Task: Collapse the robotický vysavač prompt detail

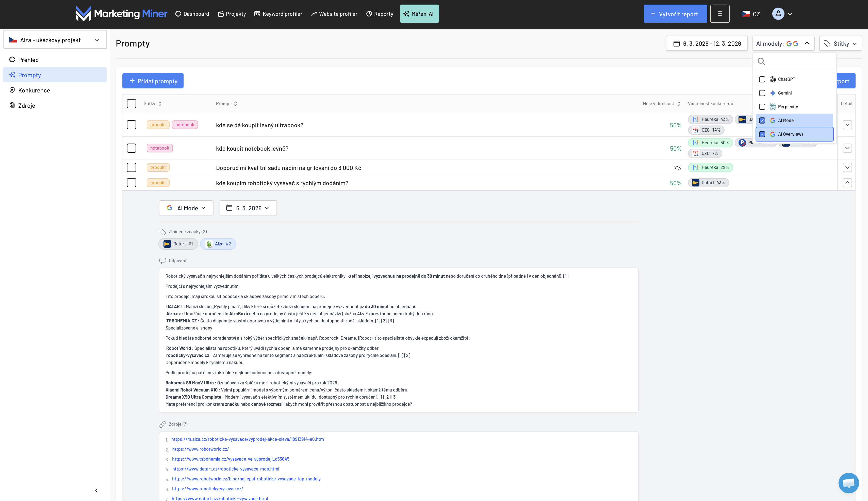Action: [x=847, y=183]
